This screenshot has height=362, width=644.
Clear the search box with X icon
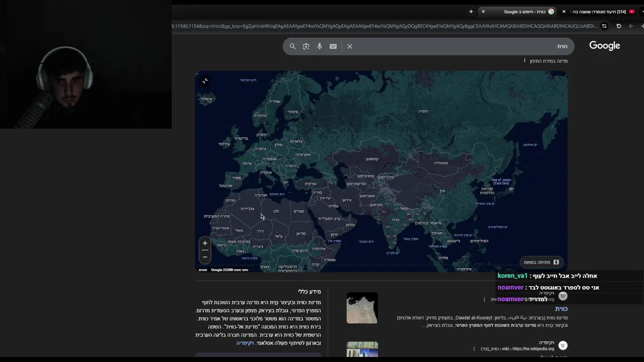[350, 46]
